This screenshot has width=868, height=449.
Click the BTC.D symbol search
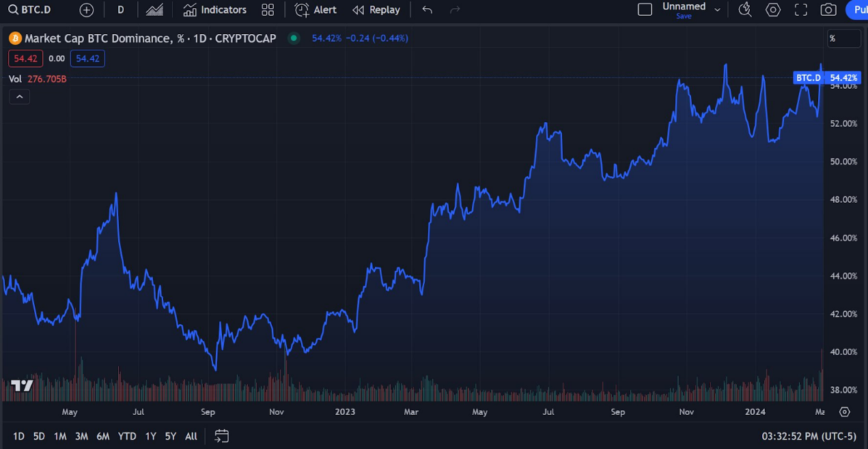[x=30, y=10]
